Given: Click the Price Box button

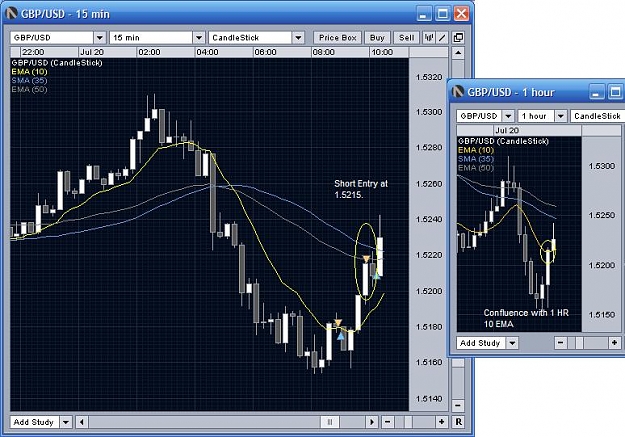Looking at the screenshot, I should pos(338,38).
